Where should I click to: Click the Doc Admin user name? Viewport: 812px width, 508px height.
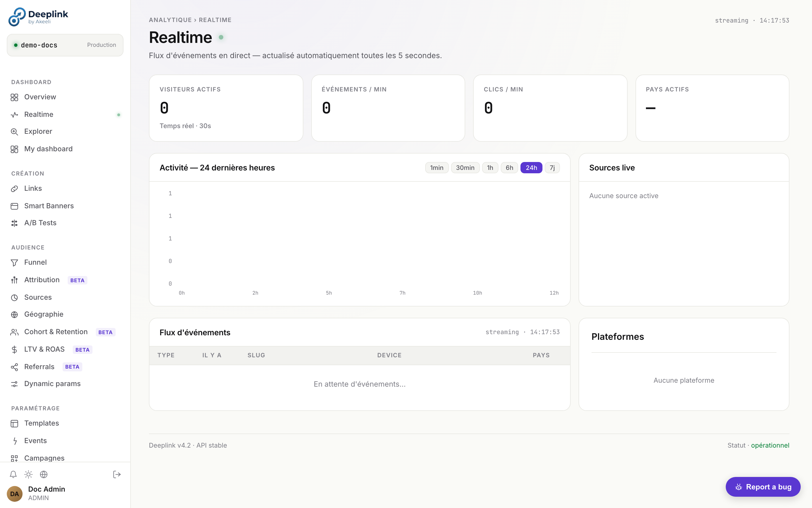click(47, 489)
